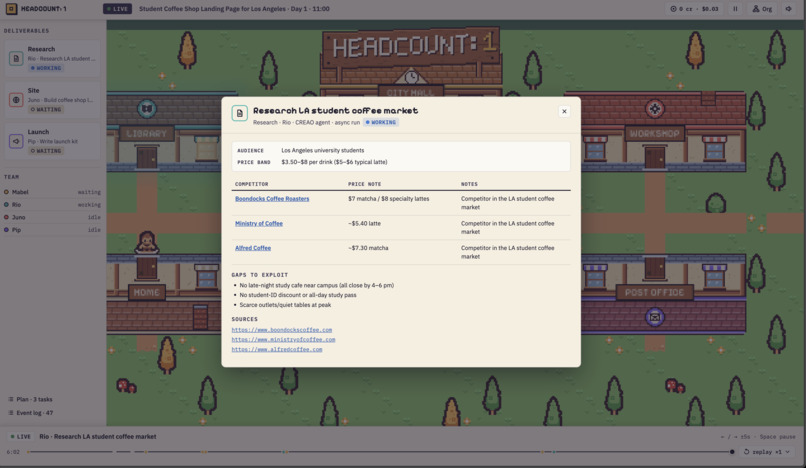This screenshot has width=806, height=468.
Task: Click the Headcount logo icon
Action: point(11,9)
